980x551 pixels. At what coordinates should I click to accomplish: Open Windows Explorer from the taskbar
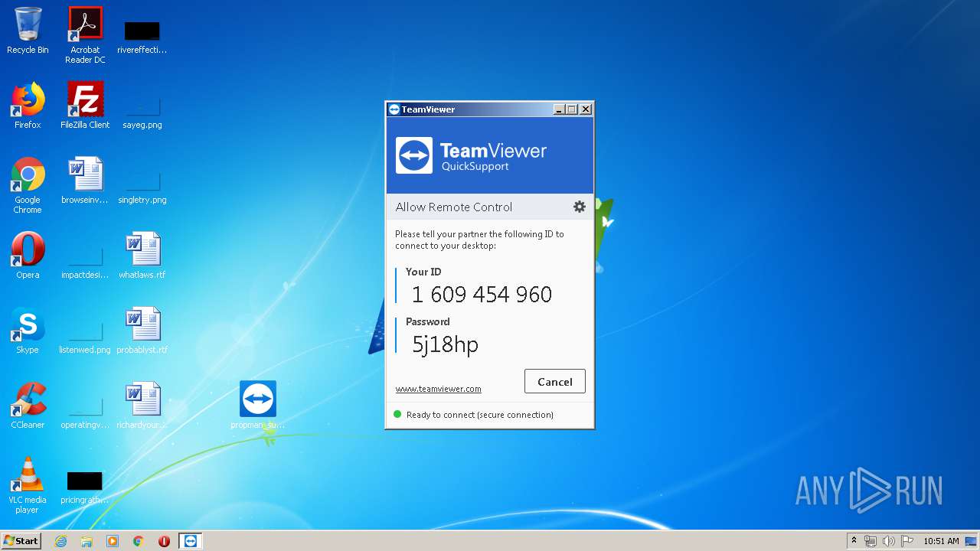[87, 541]
